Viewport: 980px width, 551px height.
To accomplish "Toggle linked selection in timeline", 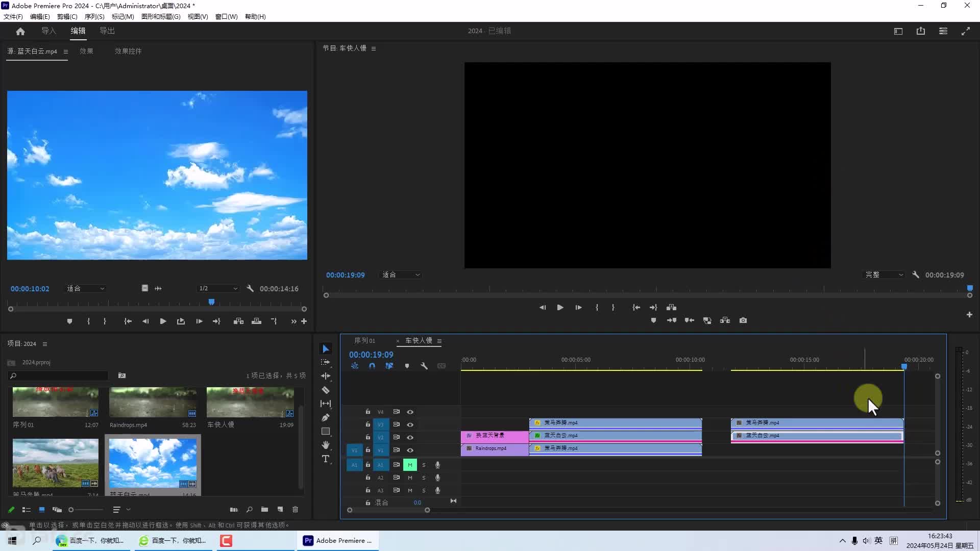I will point(389,366).
